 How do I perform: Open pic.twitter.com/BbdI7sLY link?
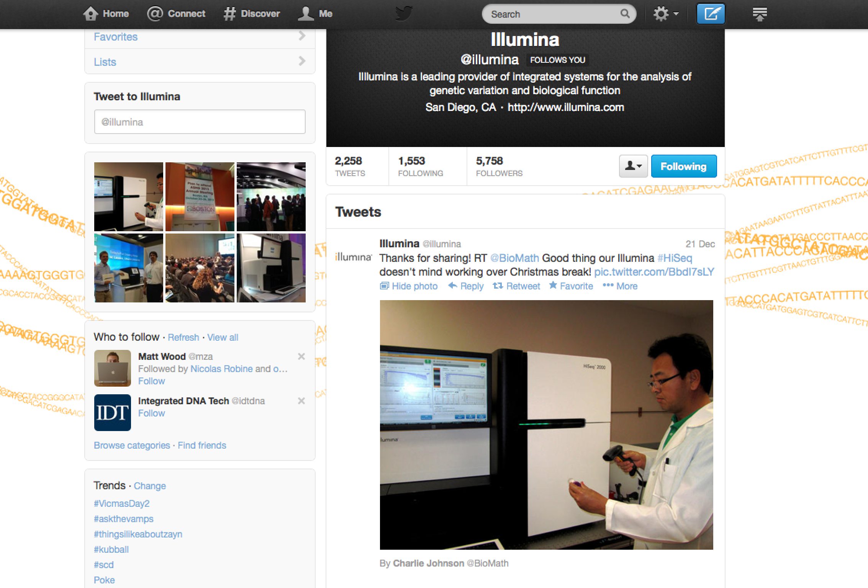(654, 272)
